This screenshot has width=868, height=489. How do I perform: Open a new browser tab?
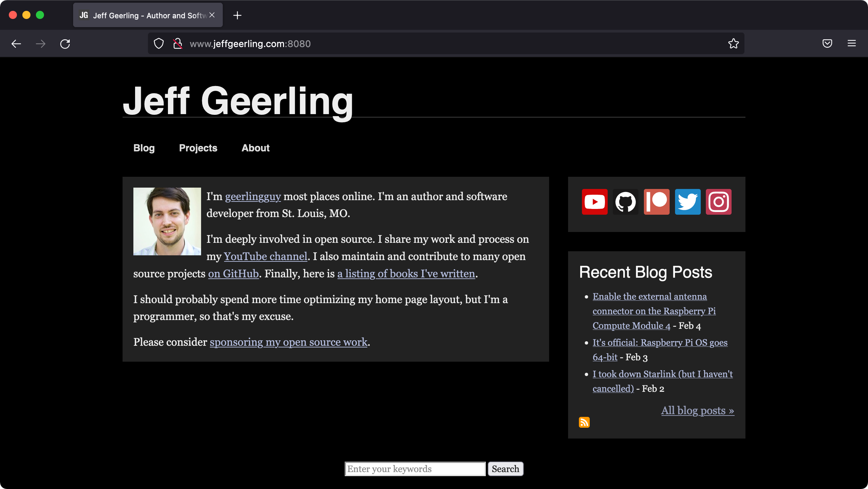(237, 15)
